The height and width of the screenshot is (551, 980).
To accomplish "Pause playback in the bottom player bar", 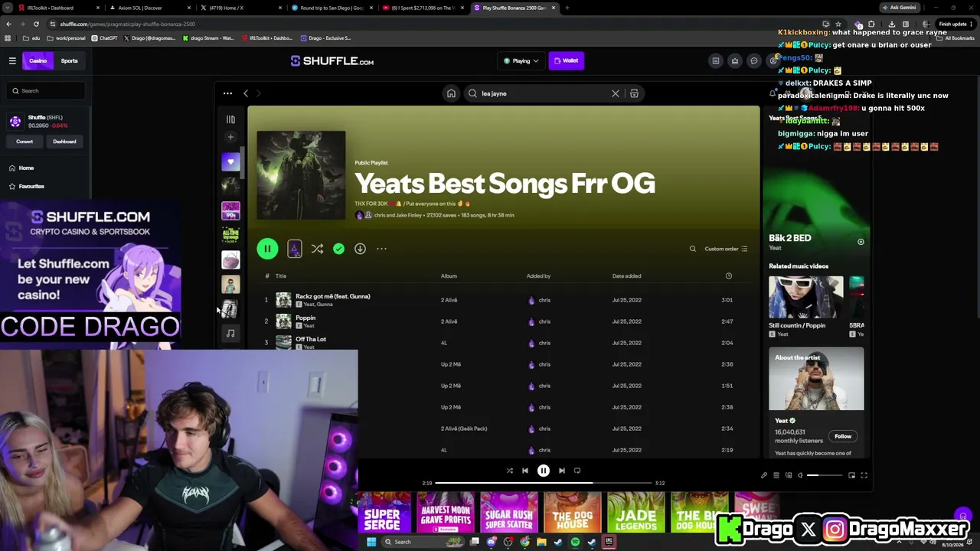I will click(544, 471).
